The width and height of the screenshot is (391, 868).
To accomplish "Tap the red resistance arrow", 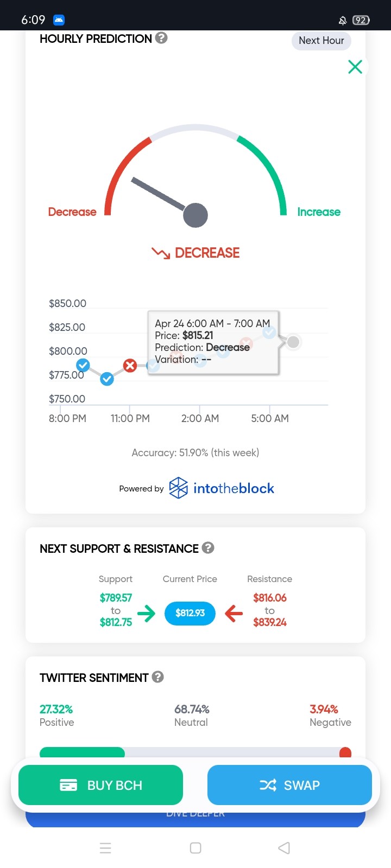I will 234,614.
